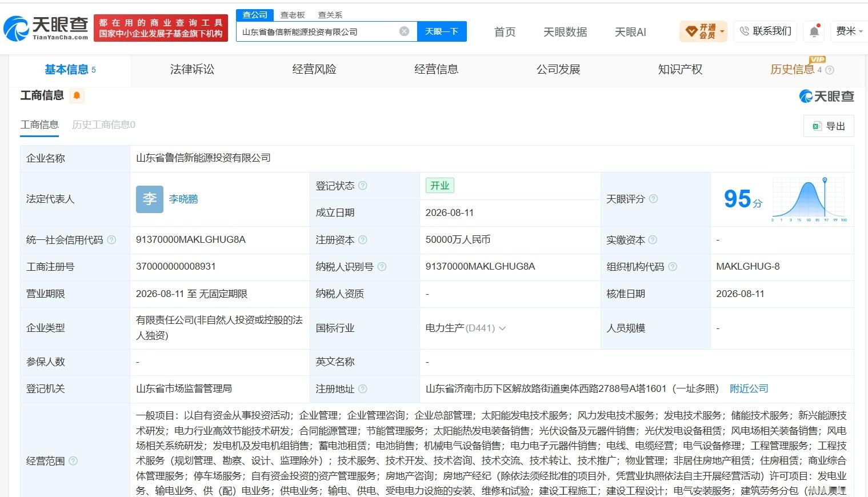Image resolution: width=868 pixels, height=497 pixels.
Task: Expand the 开通会员 dropdown arrow
Action: [722, 31]
